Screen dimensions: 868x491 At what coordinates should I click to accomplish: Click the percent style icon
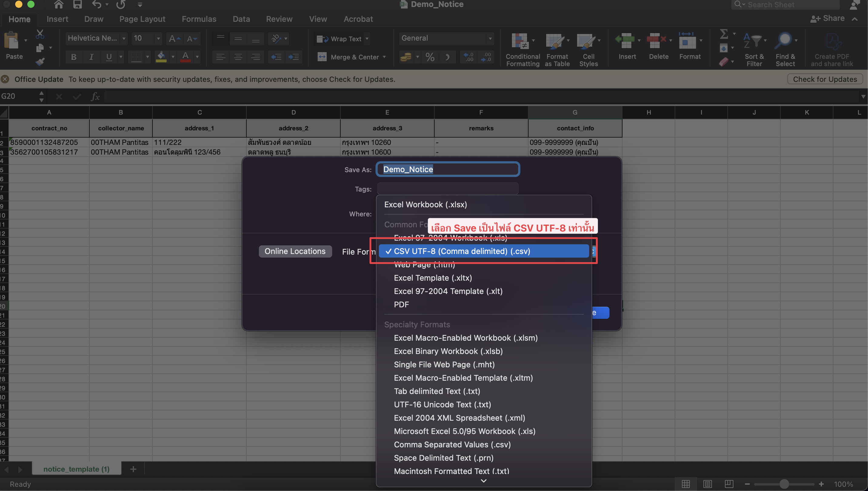click(x=430, y=57)
